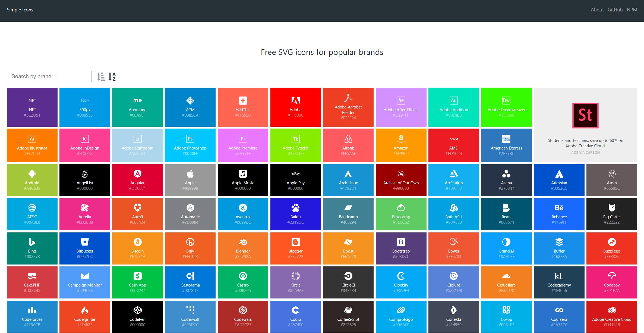Click the Baidu paw icon
This screenshot has width=644, height=333.
295,208
